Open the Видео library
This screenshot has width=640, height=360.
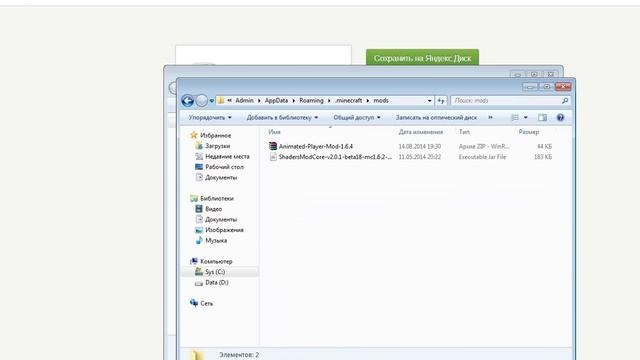(x=213, y=209)
